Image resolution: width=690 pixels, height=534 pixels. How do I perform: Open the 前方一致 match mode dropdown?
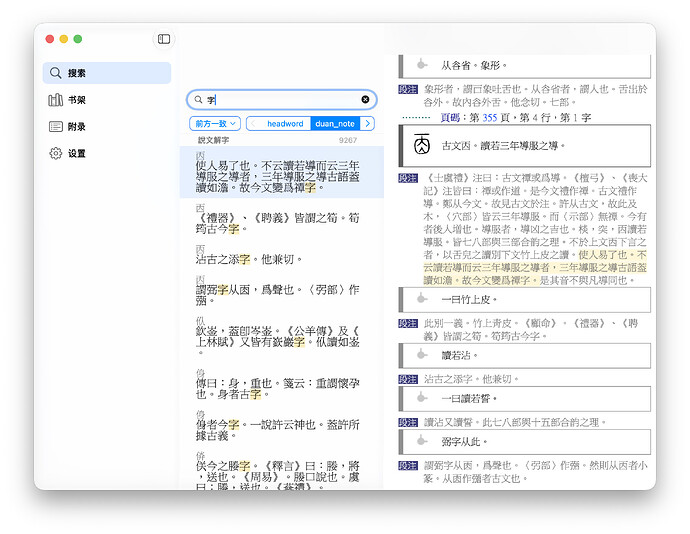coord(215,124)
